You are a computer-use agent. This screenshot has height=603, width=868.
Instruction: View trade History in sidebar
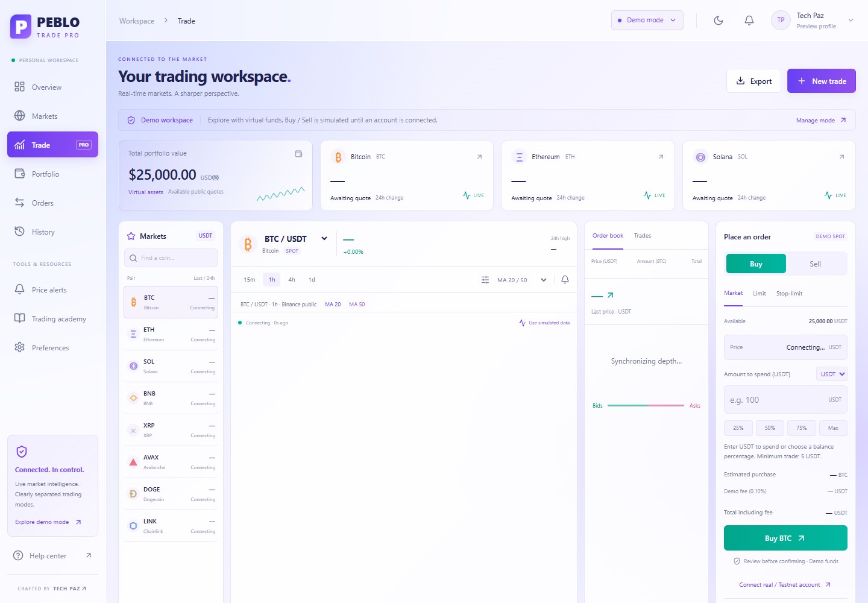click(52, 232)
